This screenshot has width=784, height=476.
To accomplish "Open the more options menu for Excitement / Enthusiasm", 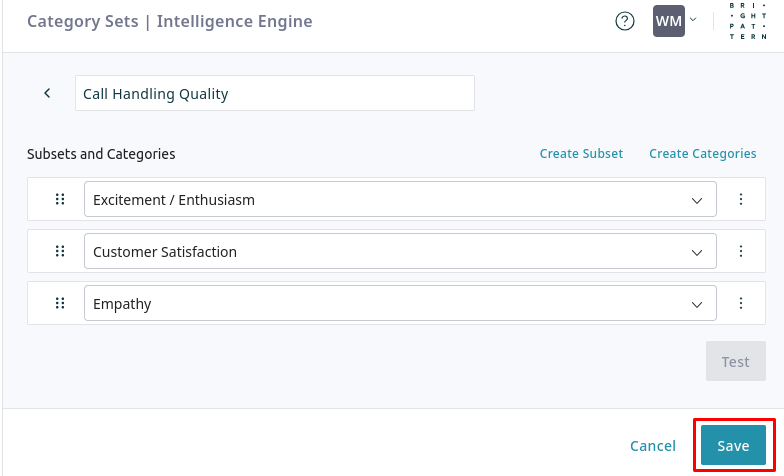I will click(741, 199).
